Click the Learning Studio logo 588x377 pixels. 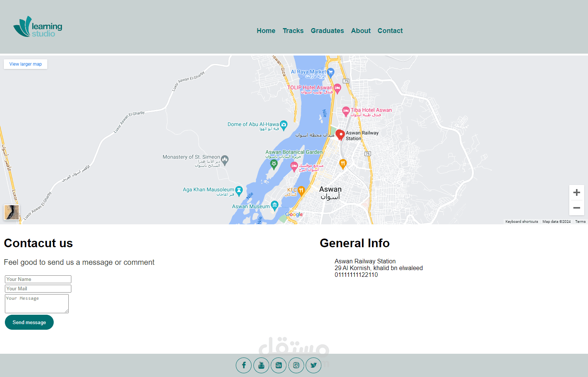click(38, 27)
